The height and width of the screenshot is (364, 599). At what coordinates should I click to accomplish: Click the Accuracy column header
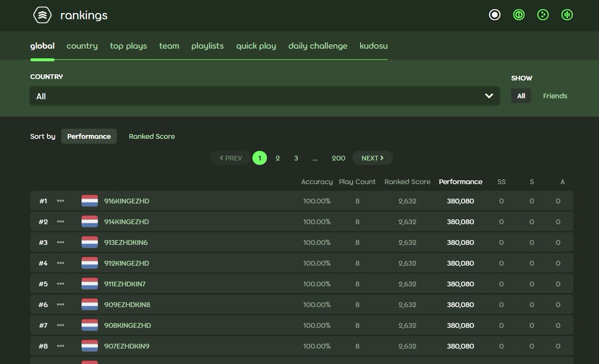click(x=317, y=182)
